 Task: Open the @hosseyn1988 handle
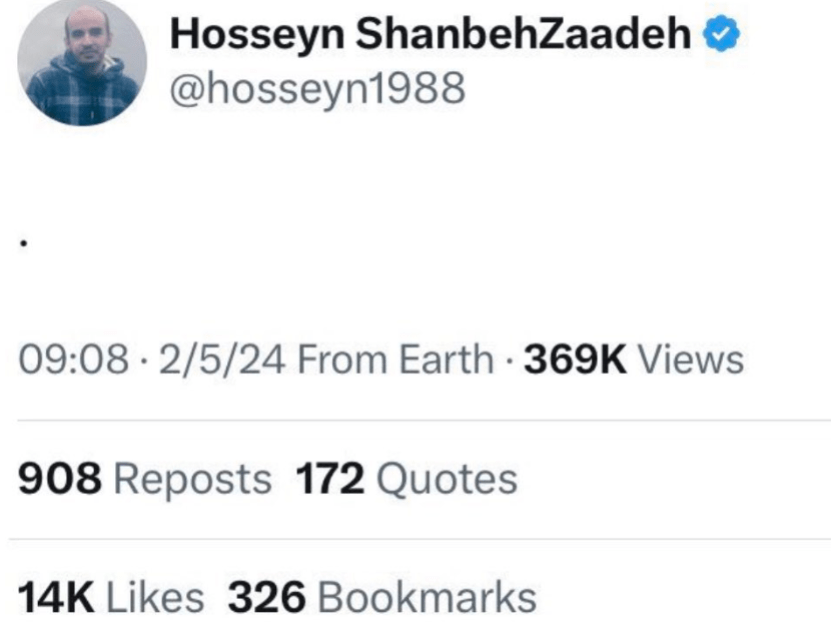pyautogui.click(x=318, y=90)
